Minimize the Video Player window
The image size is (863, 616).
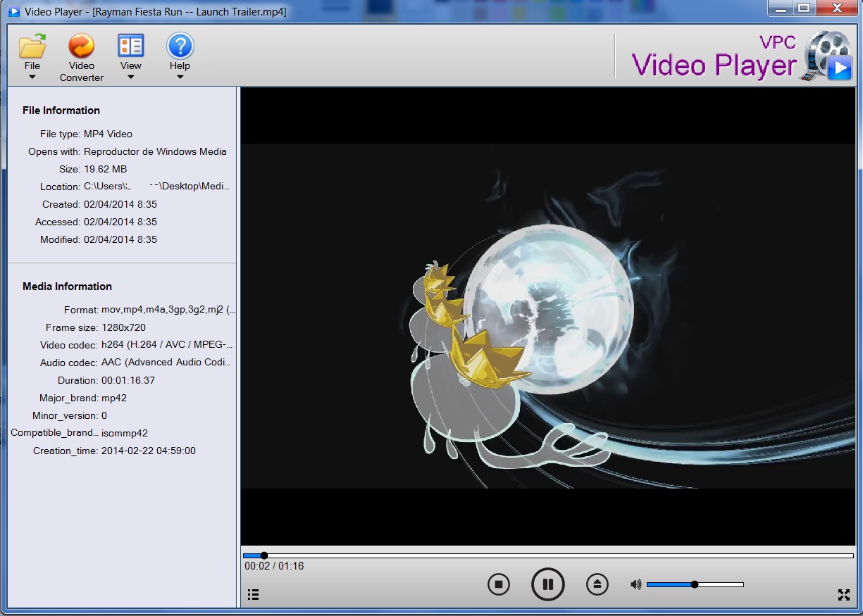pos(780,8)
